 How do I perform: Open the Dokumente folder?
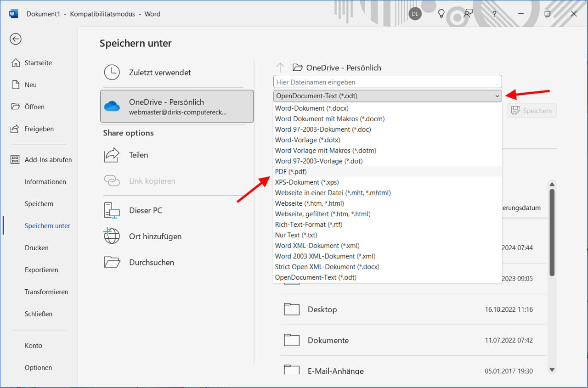[413, 340]
